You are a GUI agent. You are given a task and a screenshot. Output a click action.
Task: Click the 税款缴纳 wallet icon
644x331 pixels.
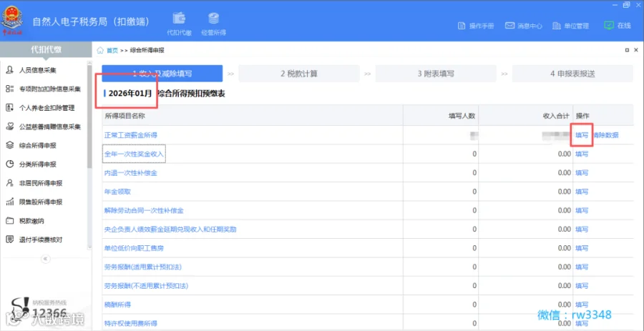tap(10, 221)
